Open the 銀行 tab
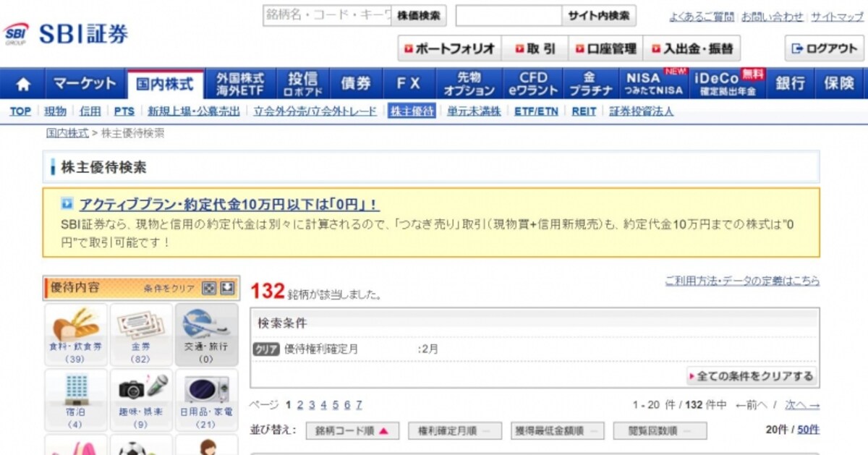This screenshot has height=455, width=868. click(x=791, y=84)
